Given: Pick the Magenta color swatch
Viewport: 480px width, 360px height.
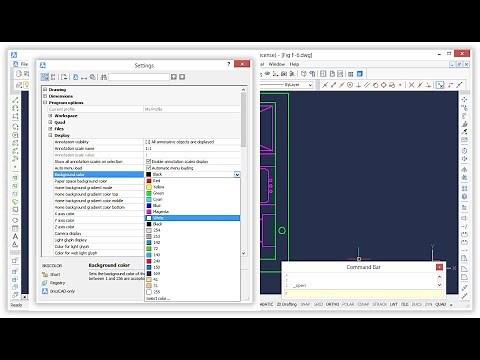Looking at the screenshot, I should [x=149, y=212].
